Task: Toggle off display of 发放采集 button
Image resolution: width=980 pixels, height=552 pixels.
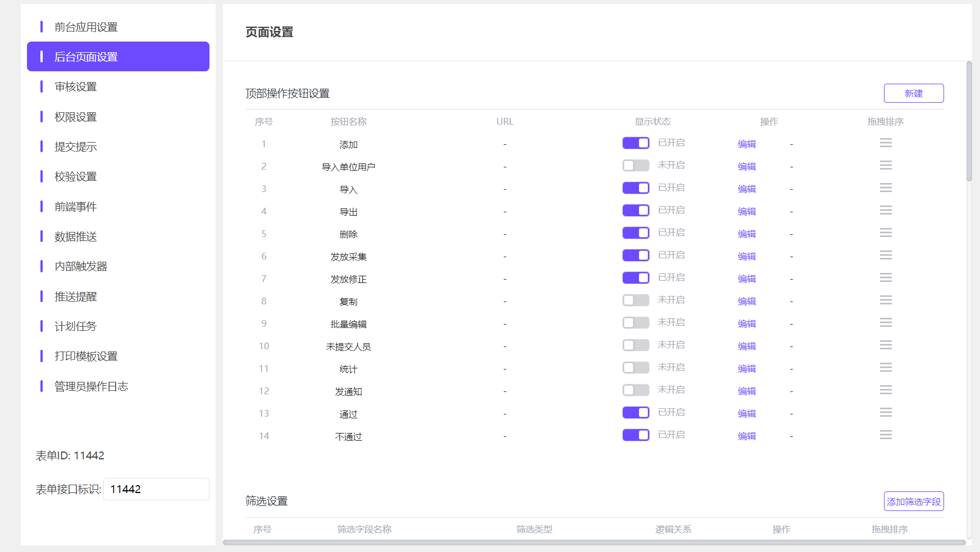Action: (x=636, y=256)
